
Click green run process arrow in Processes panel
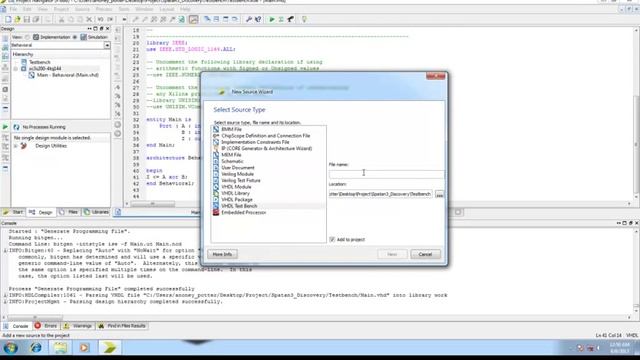pyautogui.click(x=5, y=127)
